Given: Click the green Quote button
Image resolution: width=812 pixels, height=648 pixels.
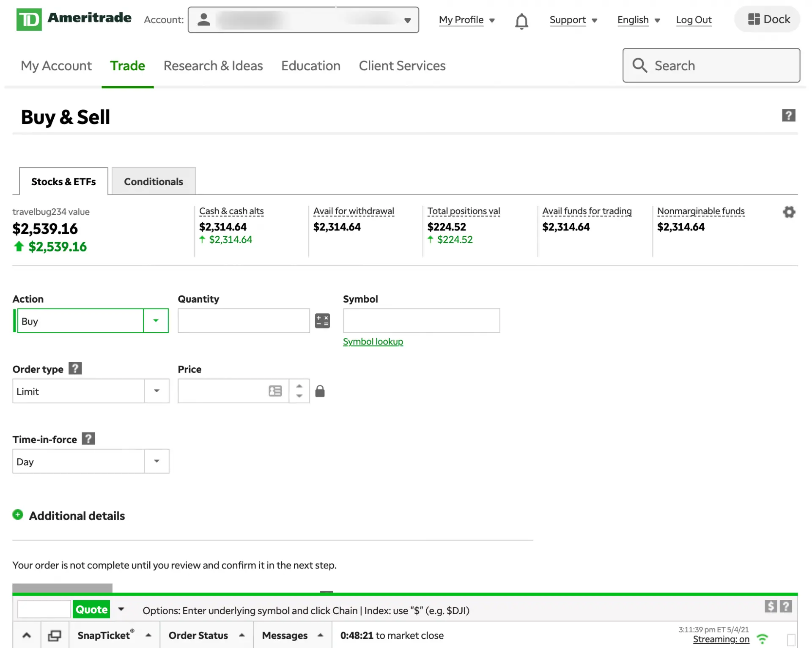Looking at the screenshot, I should tap(91, 609).
